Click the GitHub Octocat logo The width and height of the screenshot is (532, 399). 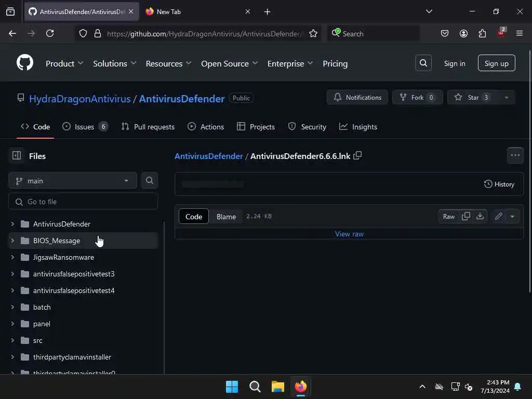25,63
